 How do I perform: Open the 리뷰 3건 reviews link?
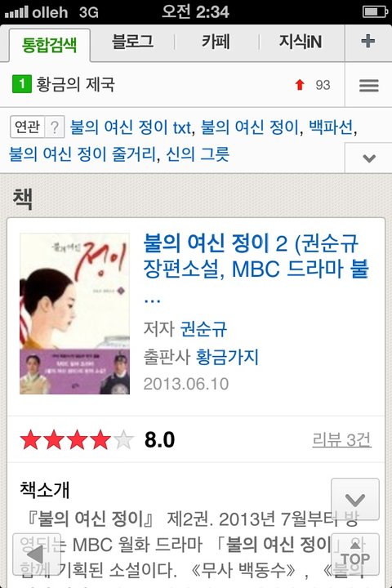pos(341,439)
